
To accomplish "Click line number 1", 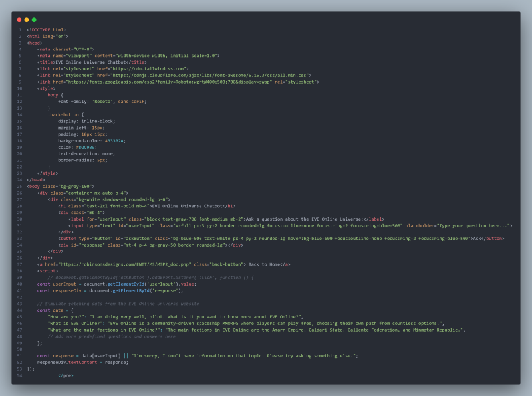I will (x=22, y=31).
